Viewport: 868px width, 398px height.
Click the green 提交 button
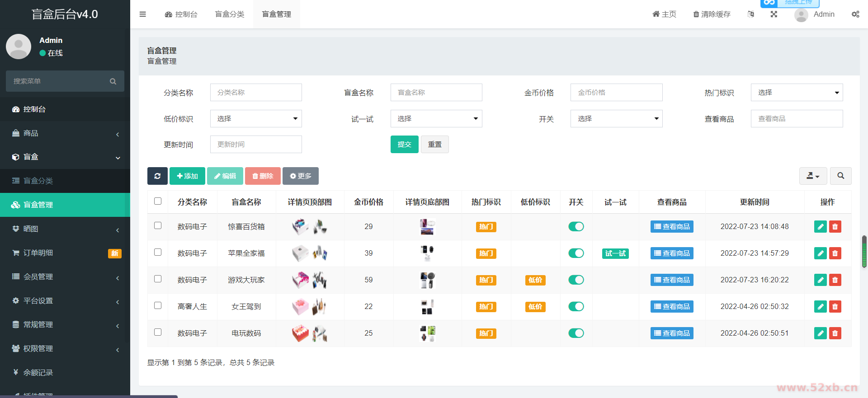pyautogui.click(x=404, y=145)
